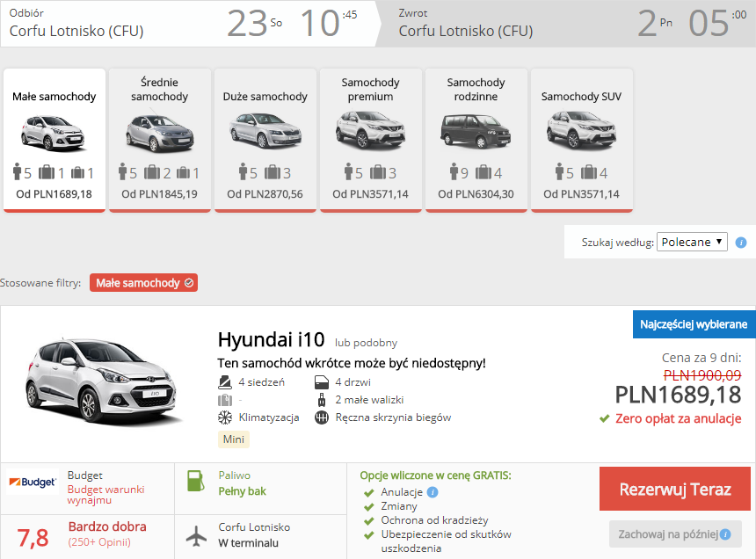Screen dimensions: 756x559
Task: Click the door icon beside 4 drzwi
Action: pos(322,382)
